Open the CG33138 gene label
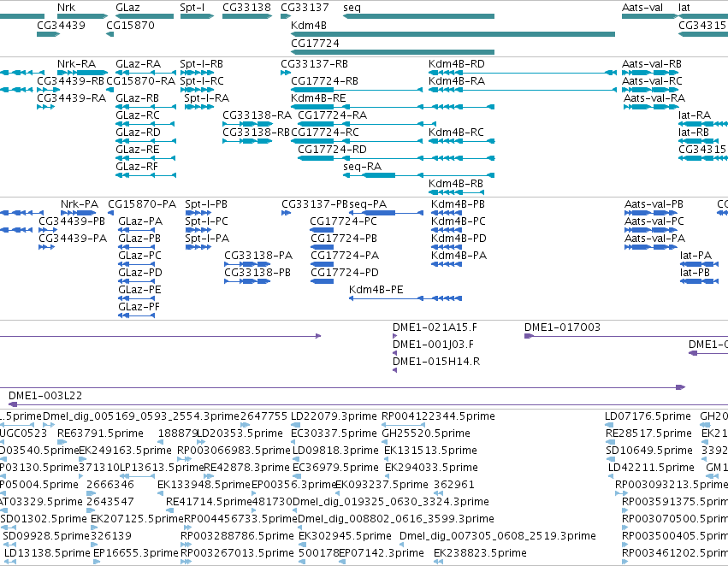The image size is (728, 566). 246,8
